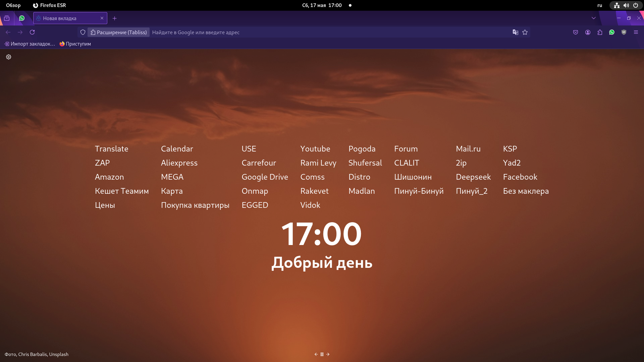
Task: Open system status menu network icon
Action: [x=616, y=5]
